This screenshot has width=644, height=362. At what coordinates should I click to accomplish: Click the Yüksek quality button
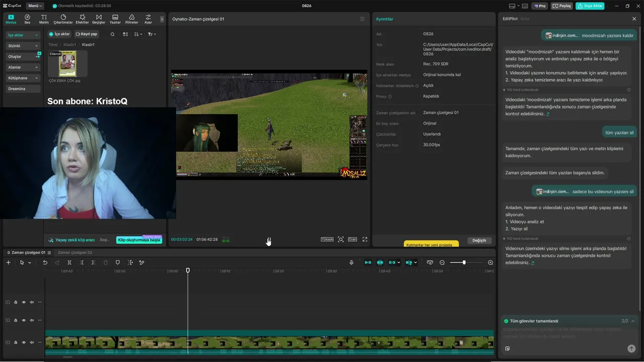[x=327, y=239]
